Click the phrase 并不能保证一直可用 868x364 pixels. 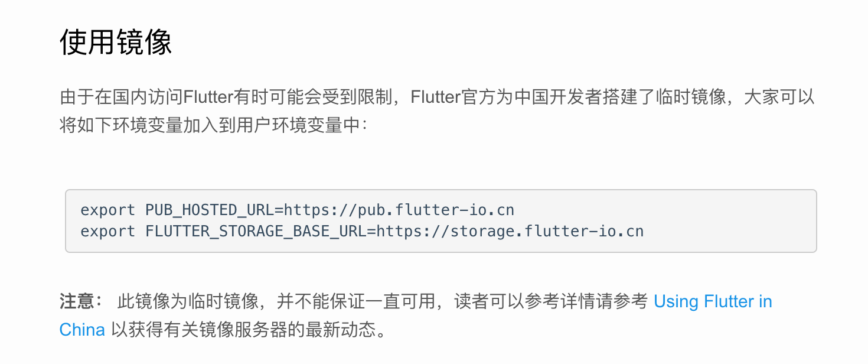coord(357,302)
